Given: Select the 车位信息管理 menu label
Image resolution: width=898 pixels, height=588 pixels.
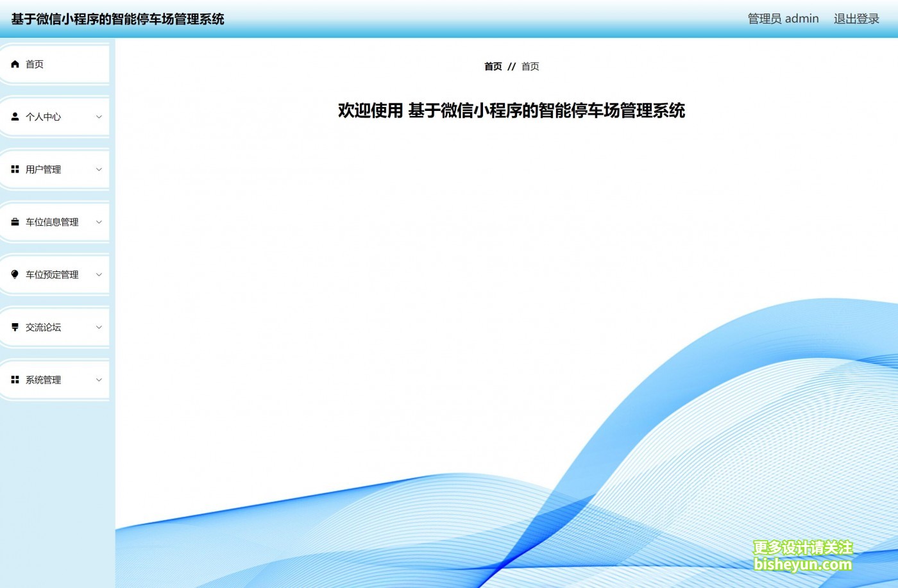Looking at the screenshot, I should [x=52, y=222].
